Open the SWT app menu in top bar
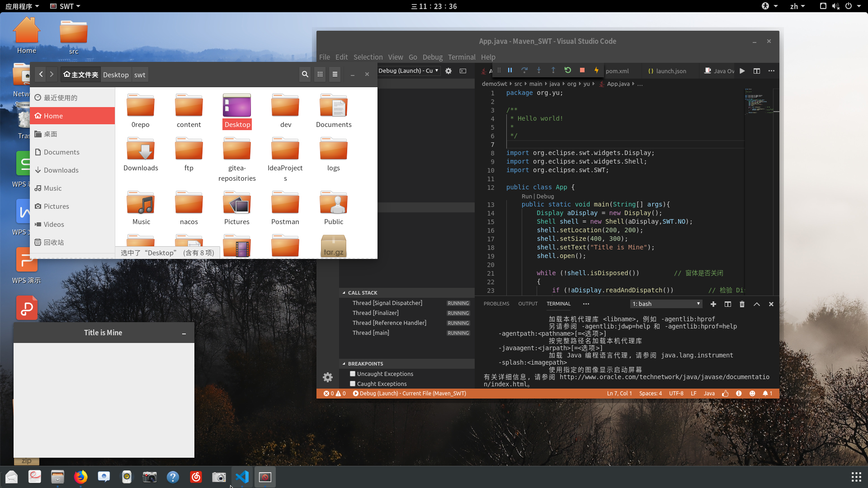The width and height of the screenshot is (868, 488). click(65, 6)
